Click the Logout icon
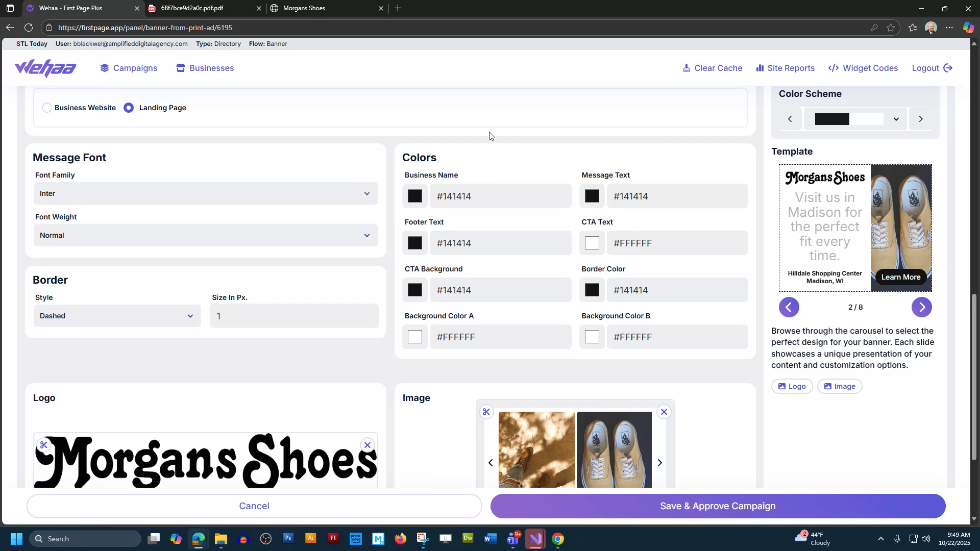 point(948,68)
